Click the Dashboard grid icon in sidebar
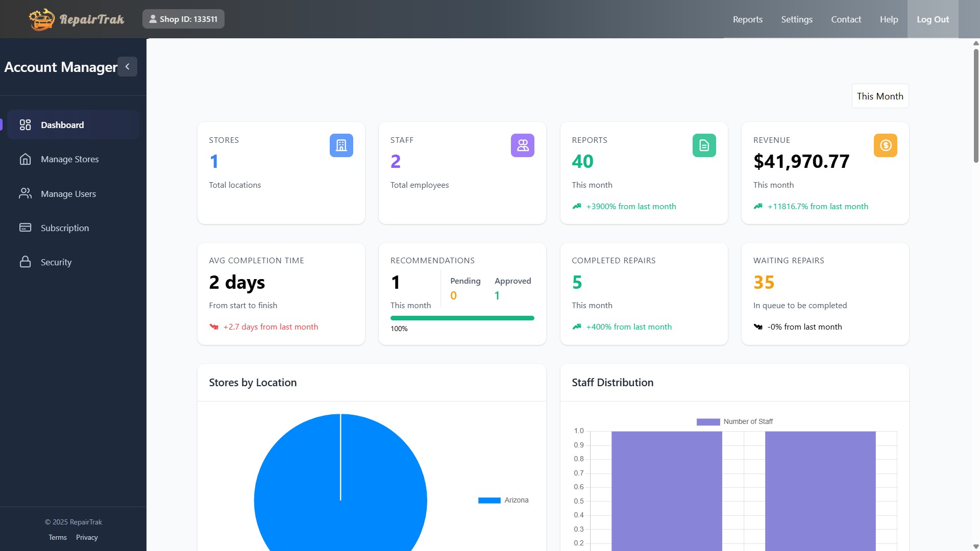Screen dimensions: 980x551 point(25,125)
